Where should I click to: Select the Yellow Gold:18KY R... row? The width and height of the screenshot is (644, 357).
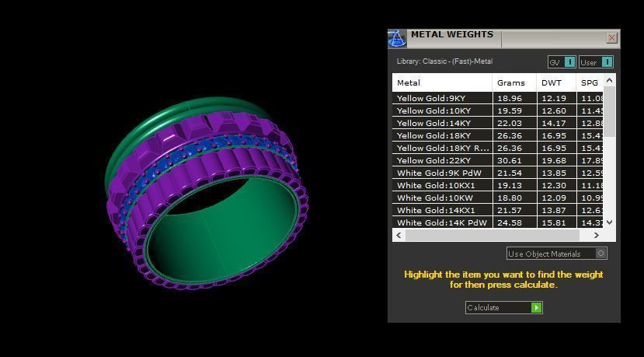498,148
